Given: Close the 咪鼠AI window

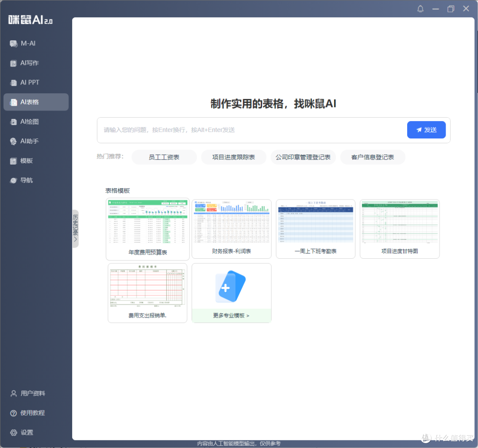Looking at the screenshot, I should pyautogui.click(x=466, y=8).
